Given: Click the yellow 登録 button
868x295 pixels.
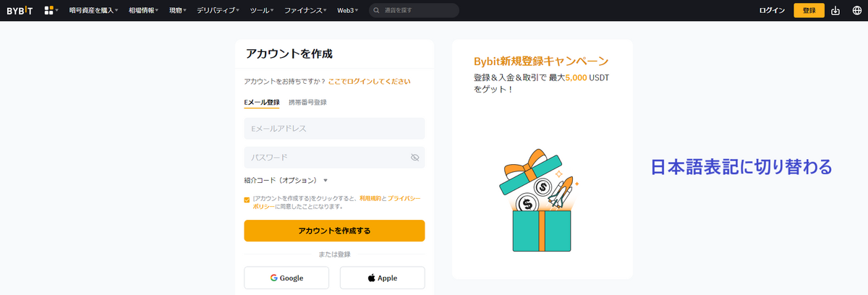Looking at the screenshot, I should [809, 10].
